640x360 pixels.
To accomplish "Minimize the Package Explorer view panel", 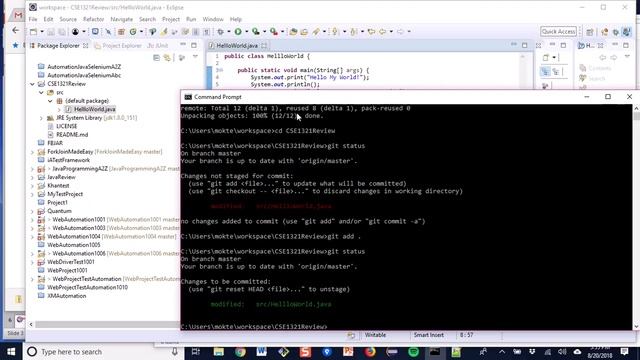I will (x=183, y=45).
